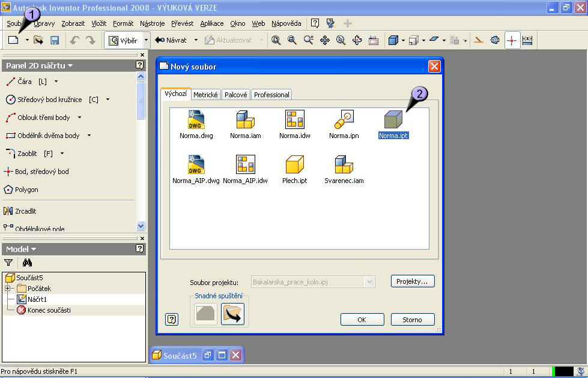Select Součást5 root in the model tree
The width and height of the screenshot is (588, 378).
pos(29,278)
